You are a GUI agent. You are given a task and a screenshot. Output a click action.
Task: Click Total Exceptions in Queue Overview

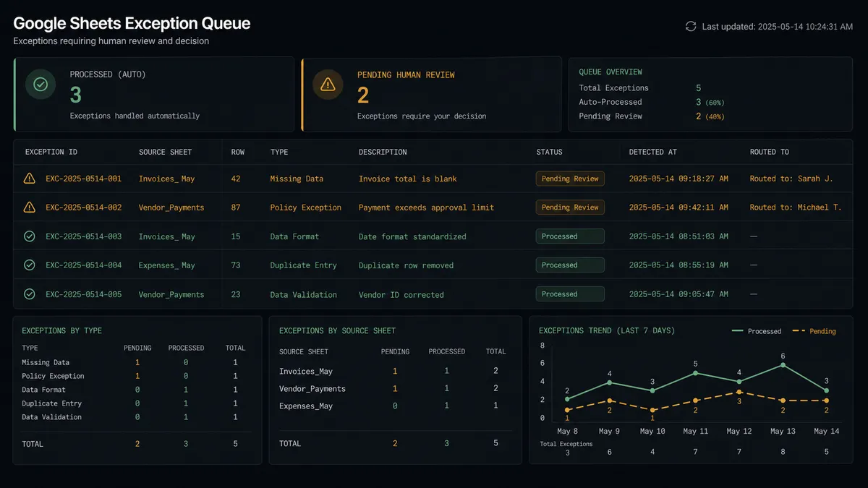[613, 88]
